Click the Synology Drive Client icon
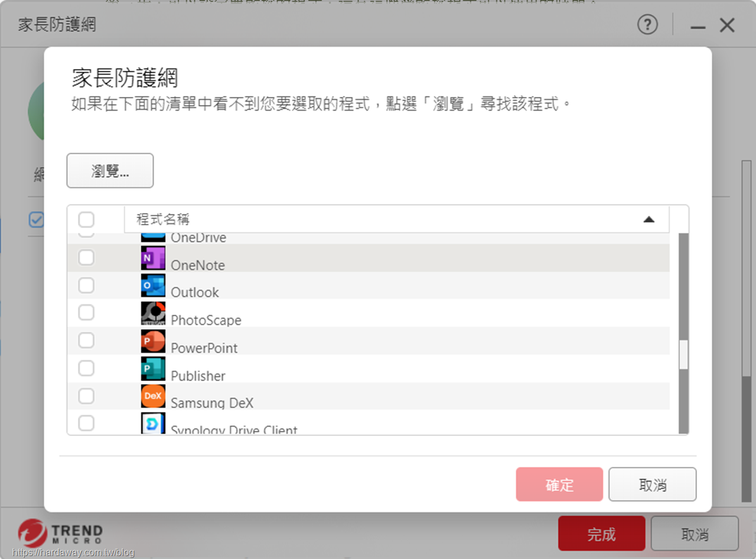756x559 pixels. (x=153, y=423)
